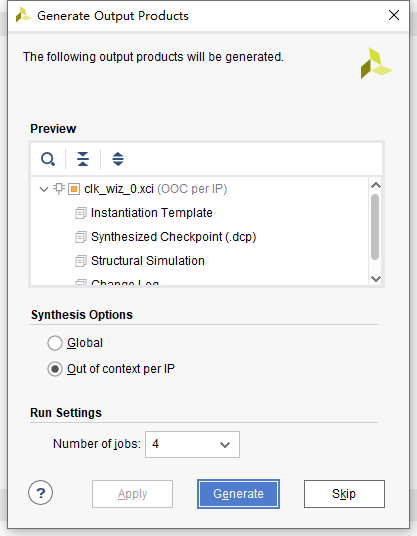Click the Instantiation Template file icon
Viewport: 417px width, 536px height.
click(81, 213)
